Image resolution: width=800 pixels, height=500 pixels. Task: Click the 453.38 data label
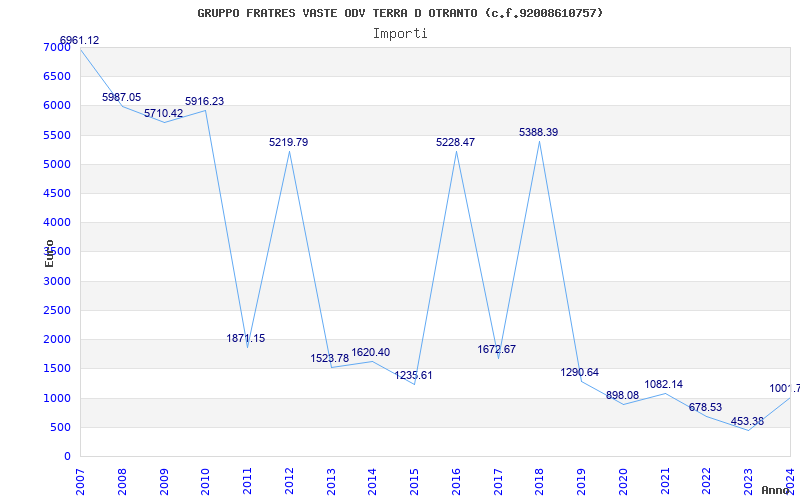tap(747, 421)
